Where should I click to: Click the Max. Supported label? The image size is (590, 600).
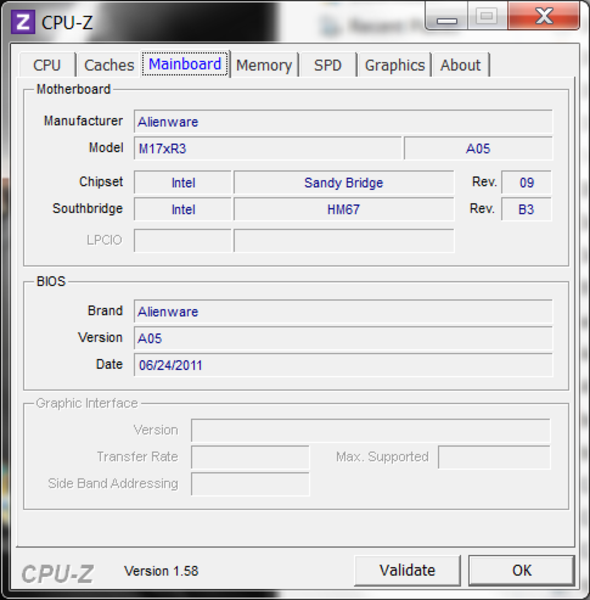(382, 457)
